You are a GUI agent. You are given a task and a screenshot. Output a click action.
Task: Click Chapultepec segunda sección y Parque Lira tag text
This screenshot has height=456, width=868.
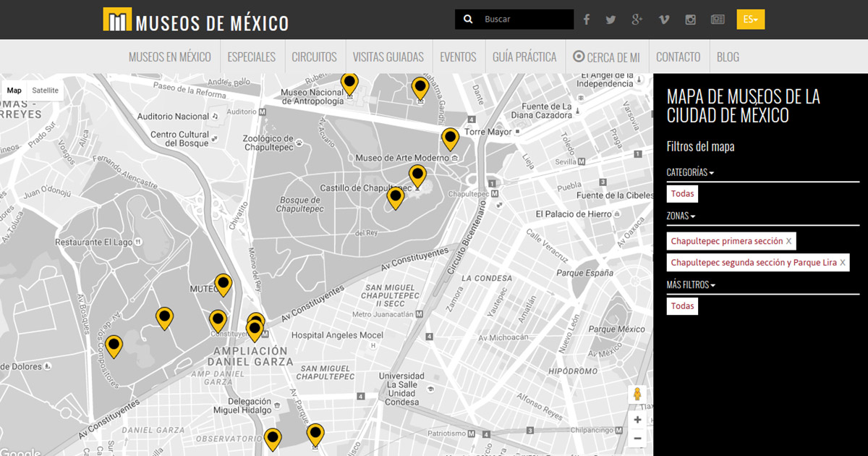754,263
